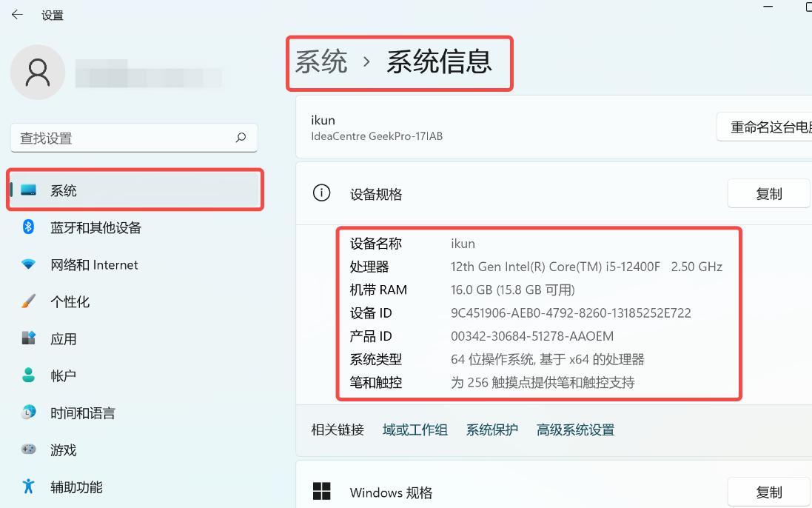Viewport: 812px width, 508px height.
Task: Click the 16.0 GB RAM value
Action: [513, 290]
